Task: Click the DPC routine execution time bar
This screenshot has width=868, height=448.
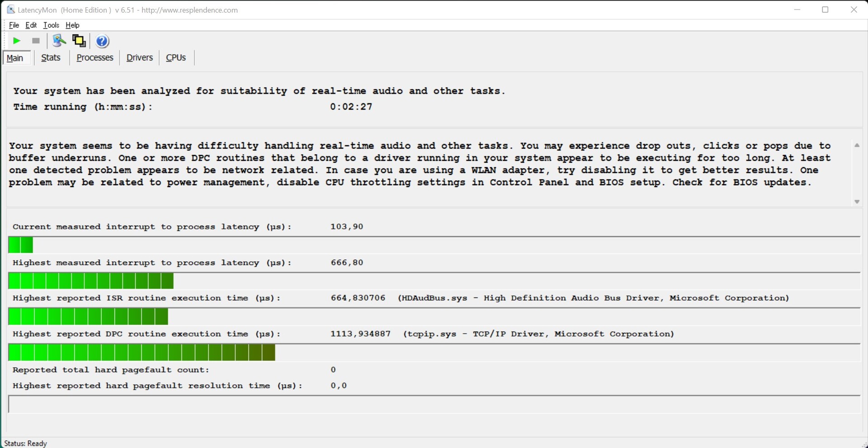Action: point(434,352)
